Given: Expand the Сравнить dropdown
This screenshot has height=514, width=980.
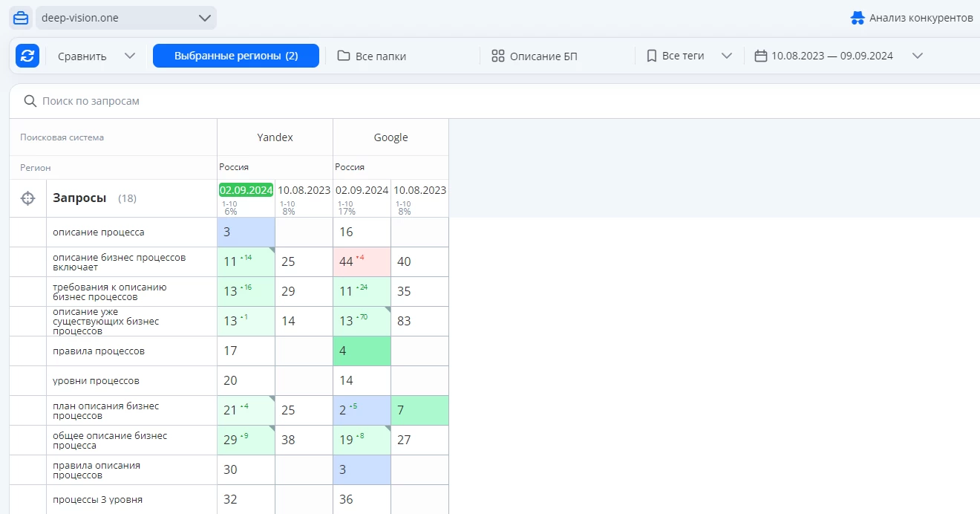Looking at the screenshot, I should (x=130, y=56).
